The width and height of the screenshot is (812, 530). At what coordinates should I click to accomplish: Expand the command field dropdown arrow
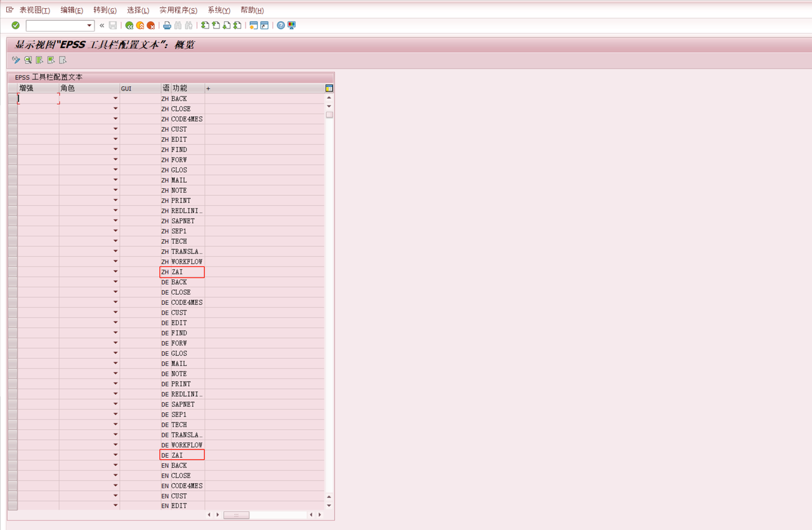point(89,25)
